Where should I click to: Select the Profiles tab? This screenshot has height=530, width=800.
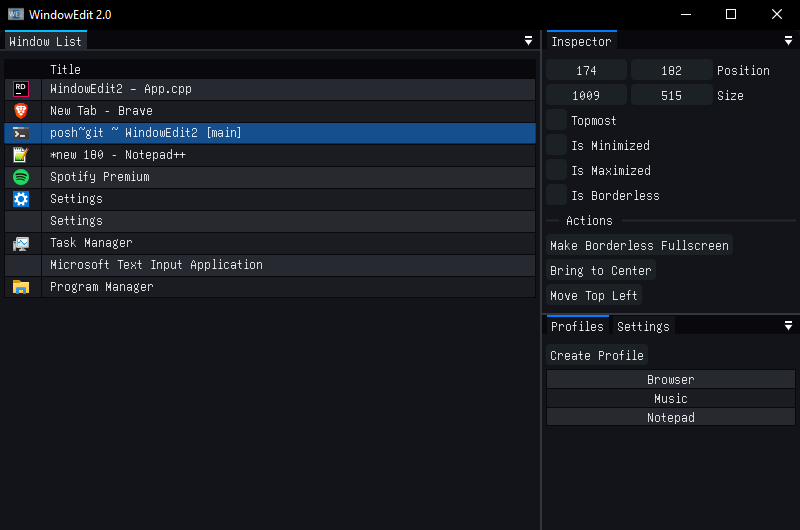[577, 327]
